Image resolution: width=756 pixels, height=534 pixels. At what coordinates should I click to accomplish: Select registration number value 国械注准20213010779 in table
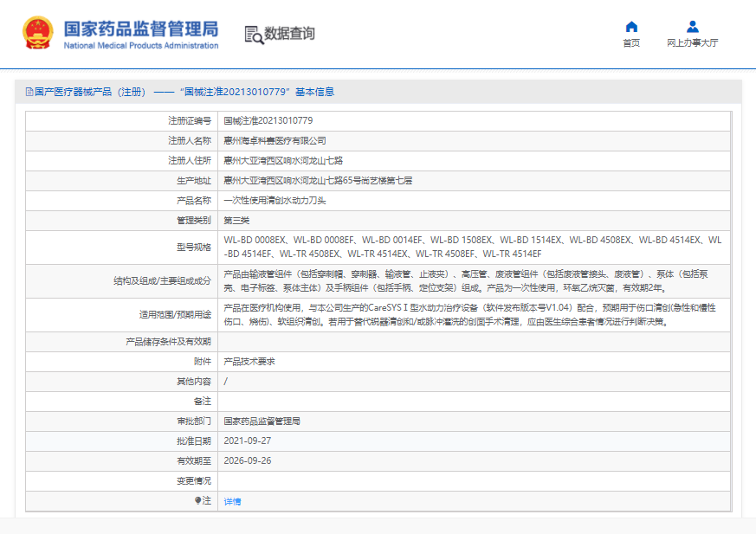(x=268, y=120)
